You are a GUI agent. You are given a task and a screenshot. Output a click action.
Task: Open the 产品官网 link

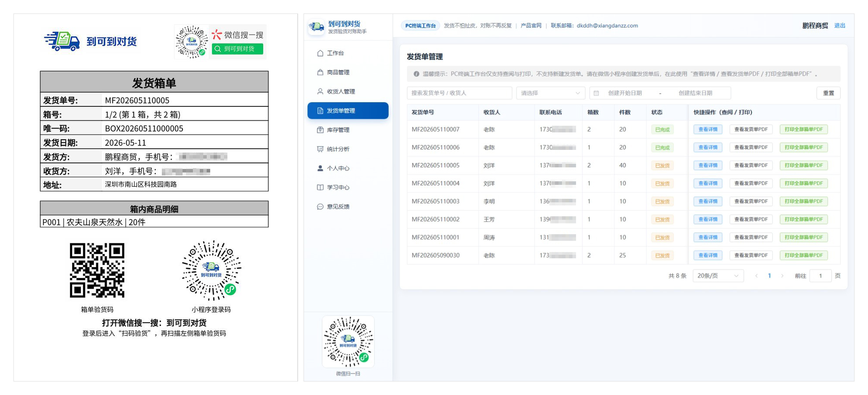(531, 26)
